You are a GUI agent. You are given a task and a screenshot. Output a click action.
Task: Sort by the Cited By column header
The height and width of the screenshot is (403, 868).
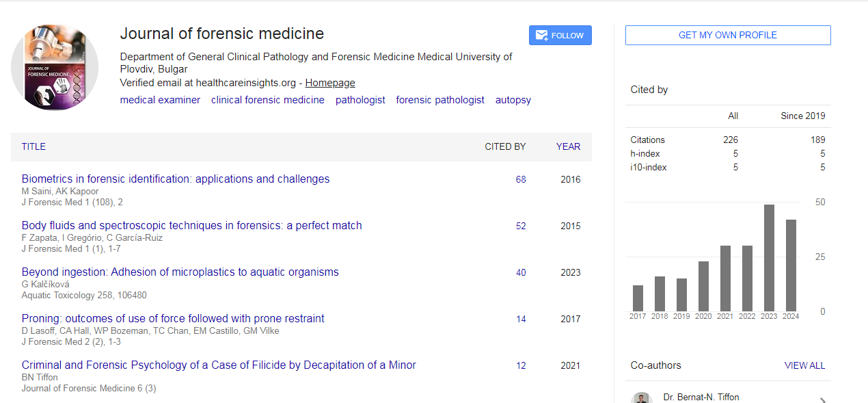505,146
